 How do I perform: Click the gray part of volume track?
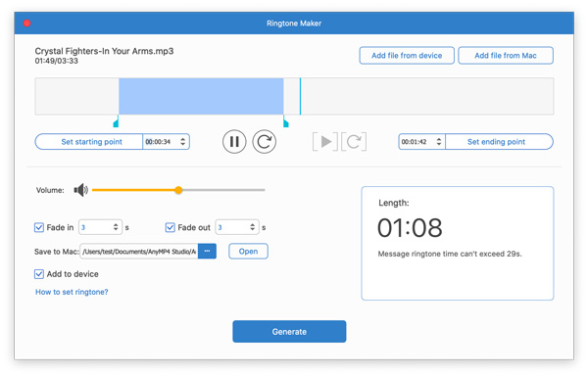point(223,190)
